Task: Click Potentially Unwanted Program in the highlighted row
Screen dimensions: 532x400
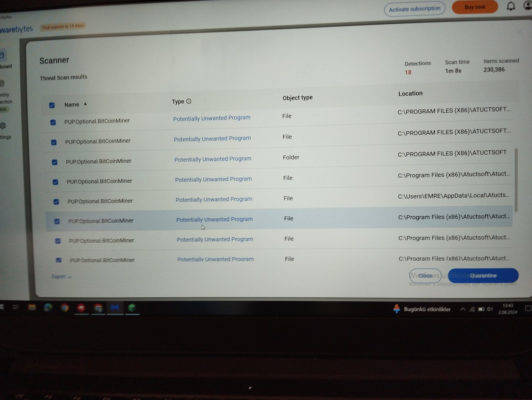Action: click(x=214, y=219)
